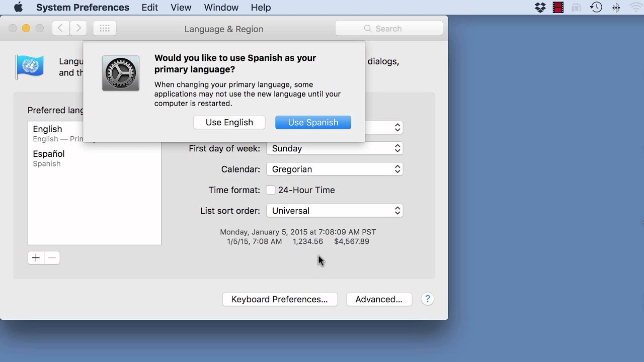This screenshot has width=644, height=362.
Task: Click the Search field
Action: (389, 29)
